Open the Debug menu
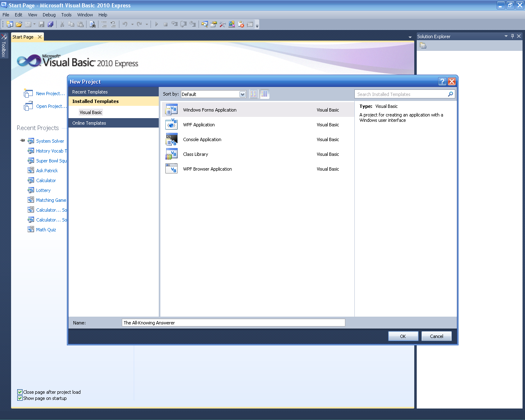Screen dimensions: 525x420 point(49,15)
